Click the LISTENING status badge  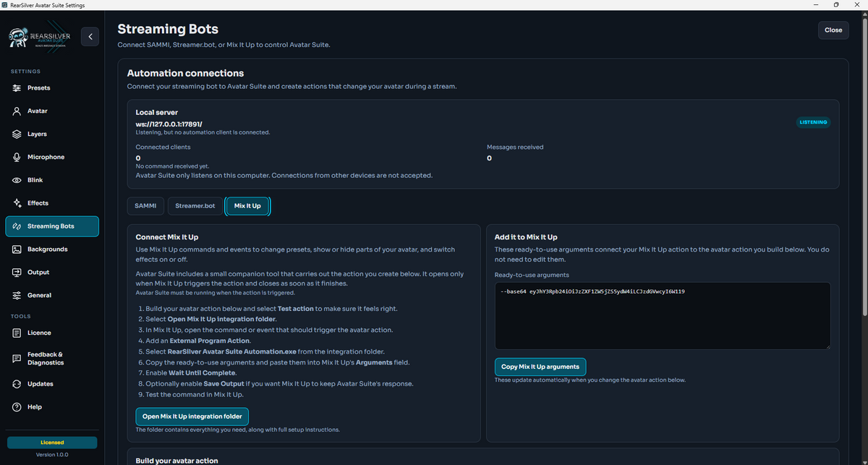813,122
